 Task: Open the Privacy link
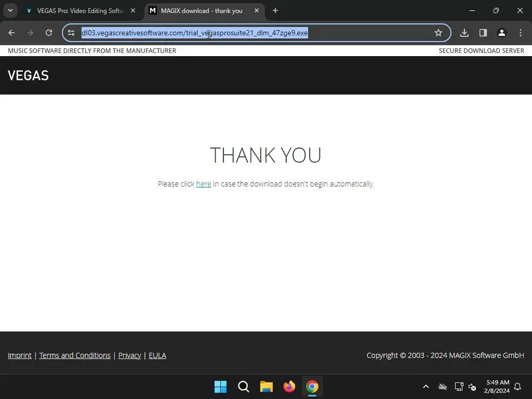pos(129,355)
